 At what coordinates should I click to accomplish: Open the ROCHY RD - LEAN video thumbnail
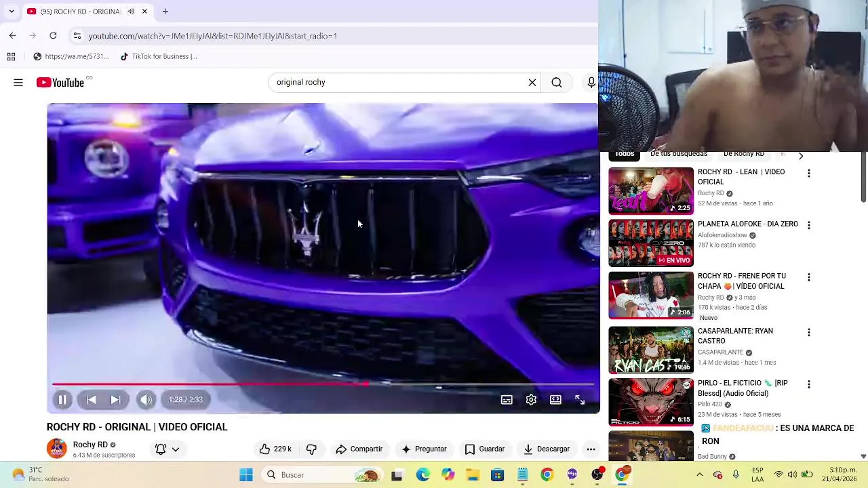click(651, 191)
